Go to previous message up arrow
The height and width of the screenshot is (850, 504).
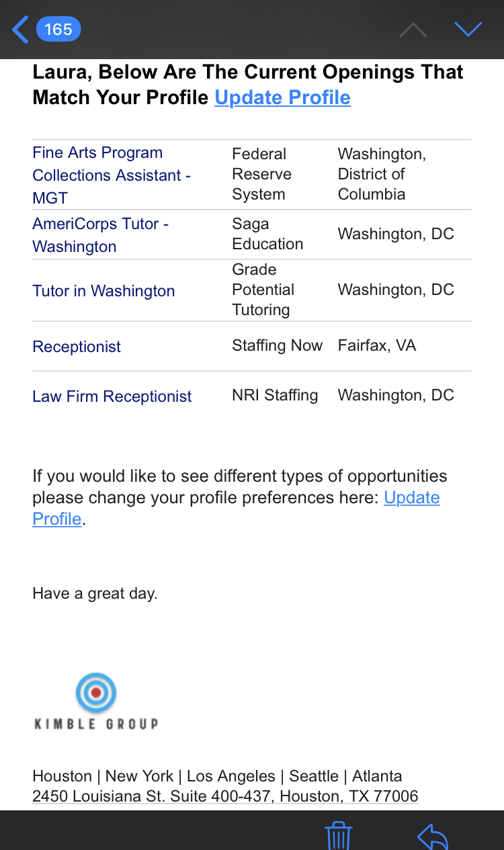coord(413,30)
